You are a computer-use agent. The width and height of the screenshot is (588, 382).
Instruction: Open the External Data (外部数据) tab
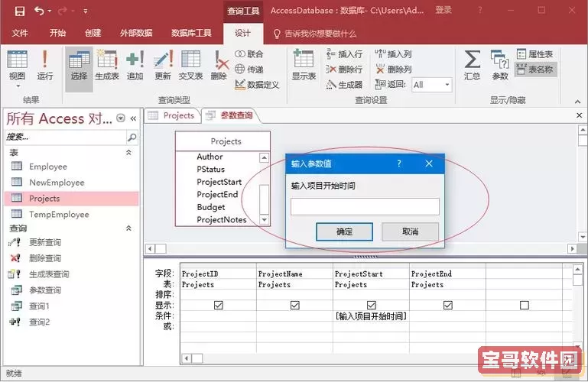click(x=136, y=34)
